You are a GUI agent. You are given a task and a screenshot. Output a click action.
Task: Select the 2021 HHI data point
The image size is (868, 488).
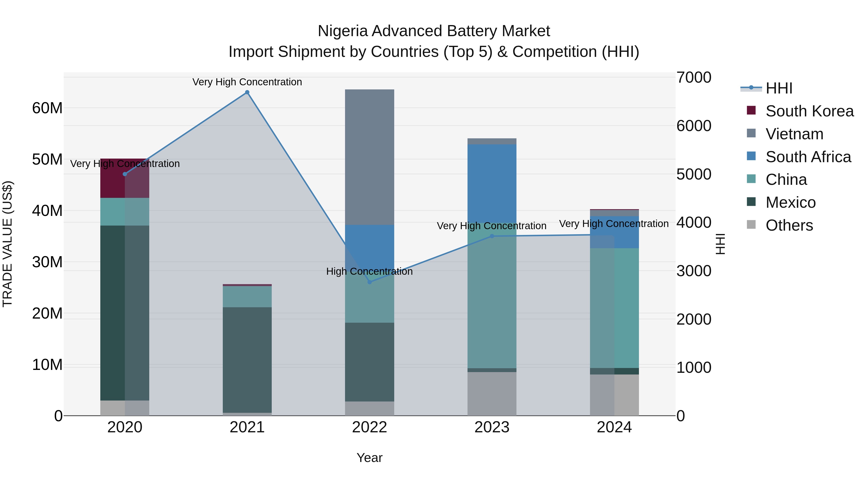click(247, 92)
